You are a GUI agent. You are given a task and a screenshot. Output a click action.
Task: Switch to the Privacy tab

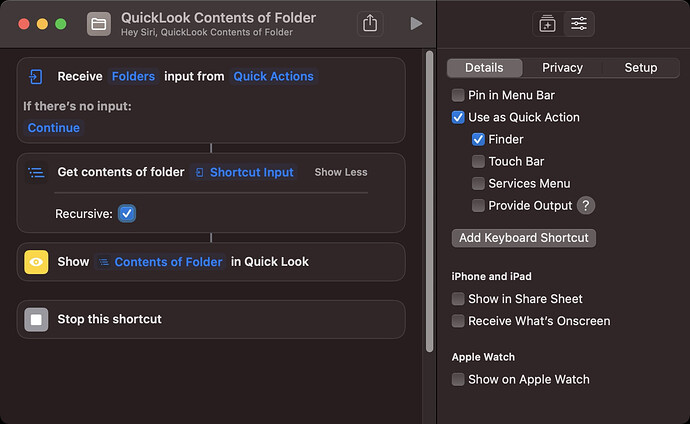coord(562,68)
